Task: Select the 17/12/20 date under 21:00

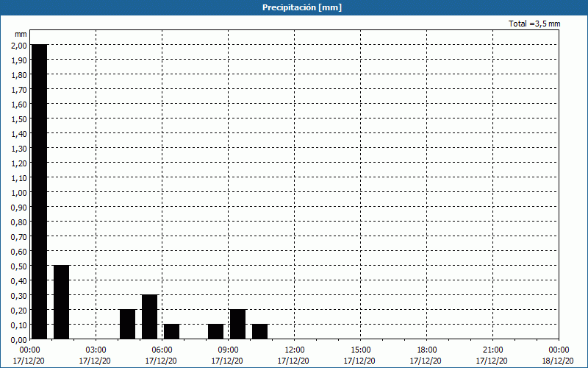Action: [492, 361]
